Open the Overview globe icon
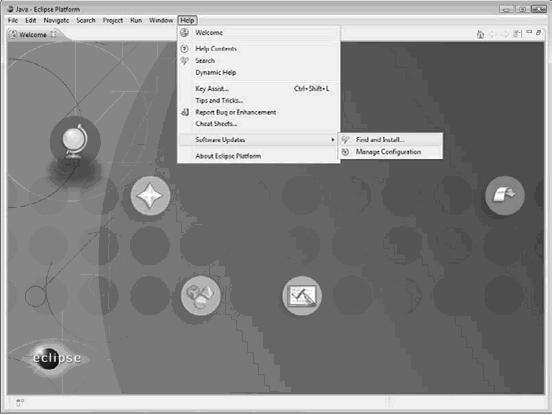 [75, 142]
